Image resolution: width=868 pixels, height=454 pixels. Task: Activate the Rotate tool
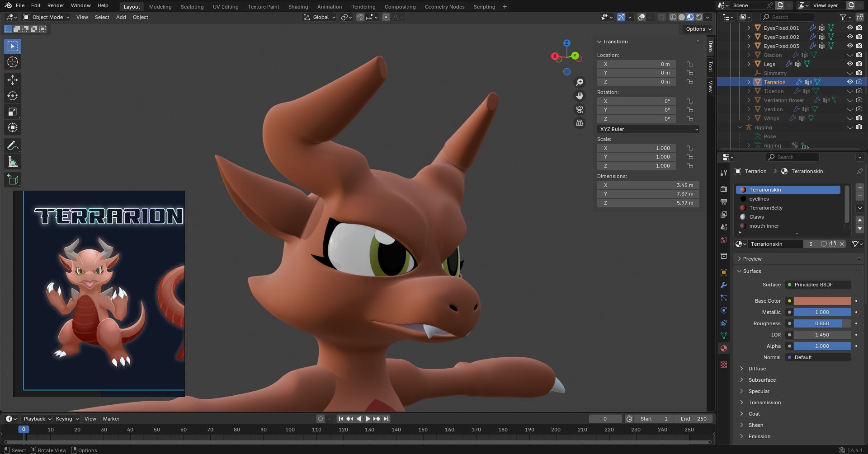13,96
